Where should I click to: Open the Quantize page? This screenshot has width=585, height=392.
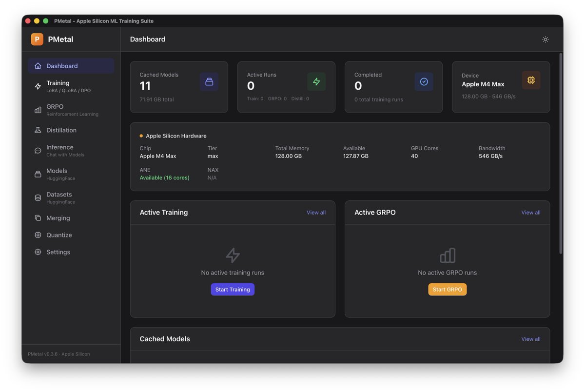(71, 235)
